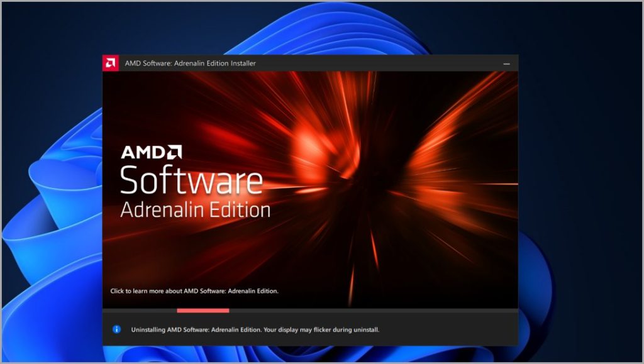644x364 pixels.
Task: Open the learn more about AMD Software link
Action: (194, 291)
